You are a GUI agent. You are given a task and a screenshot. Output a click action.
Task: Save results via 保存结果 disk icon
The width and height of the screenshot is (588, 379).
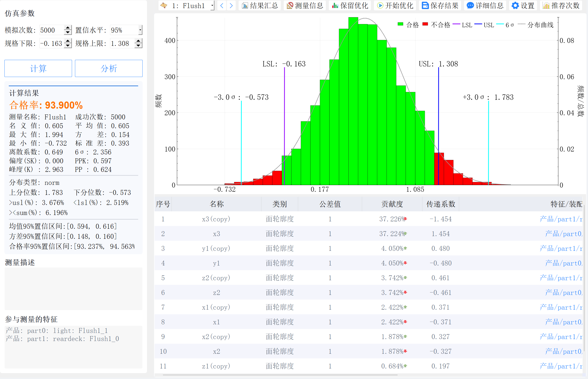(425, 5)
